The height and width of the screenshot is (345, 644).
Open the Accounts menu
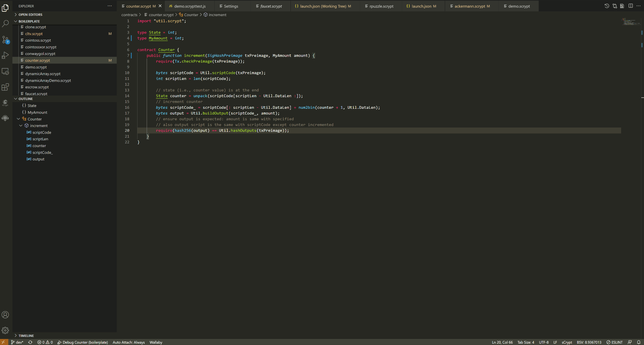[x=5, y=315]
